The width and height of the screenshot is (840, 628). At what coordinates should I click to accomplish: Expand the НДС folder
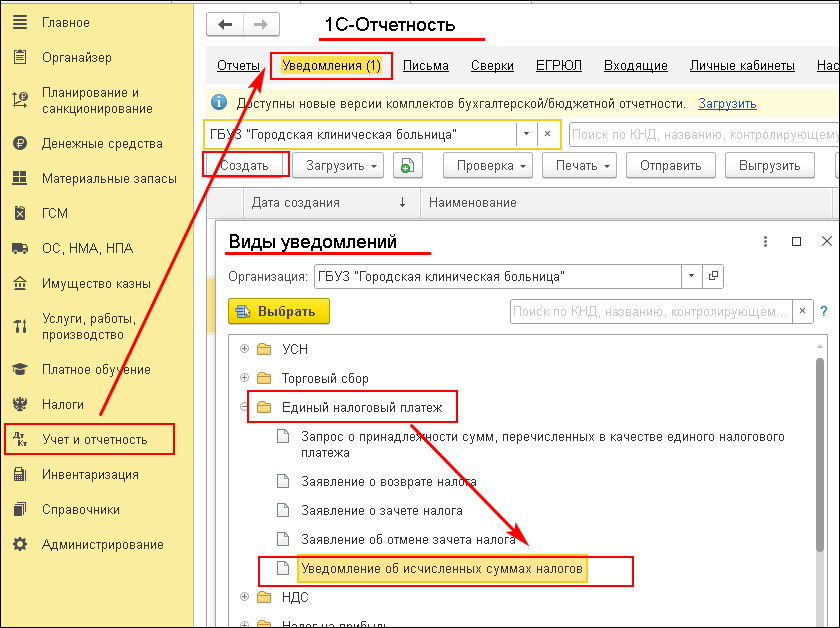click(x=244, y=596)
